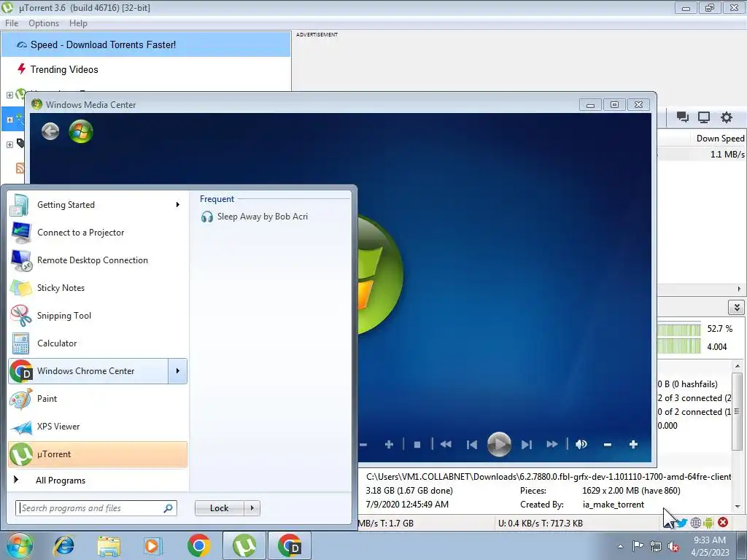Click the detail pane scrollbar down arrow

pyautogui.click(x=738, y=507)
